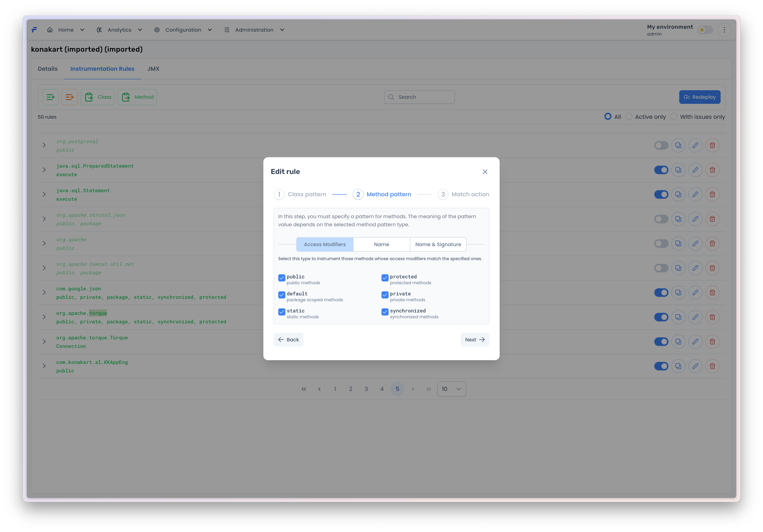Delete the org.postgresql rule
763x532 pixels.
[x=712, y=145]
